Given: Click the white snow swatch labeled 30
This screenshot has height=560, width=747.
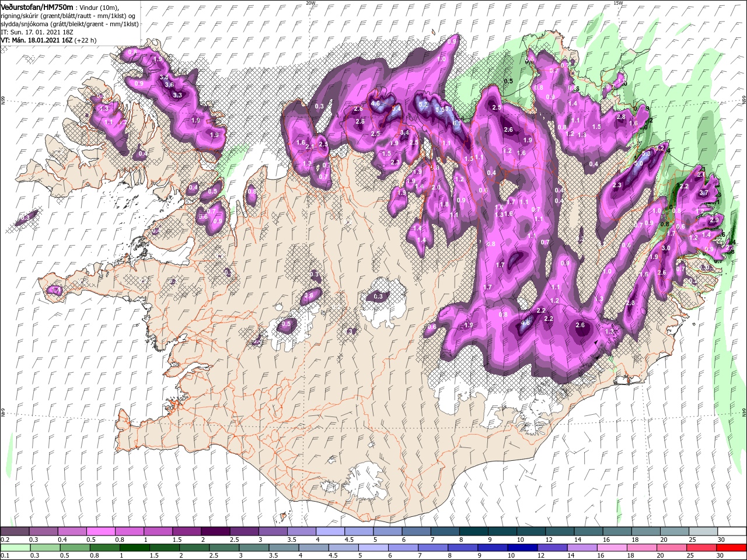Looking at the screenshot, I should pos(732,531).
